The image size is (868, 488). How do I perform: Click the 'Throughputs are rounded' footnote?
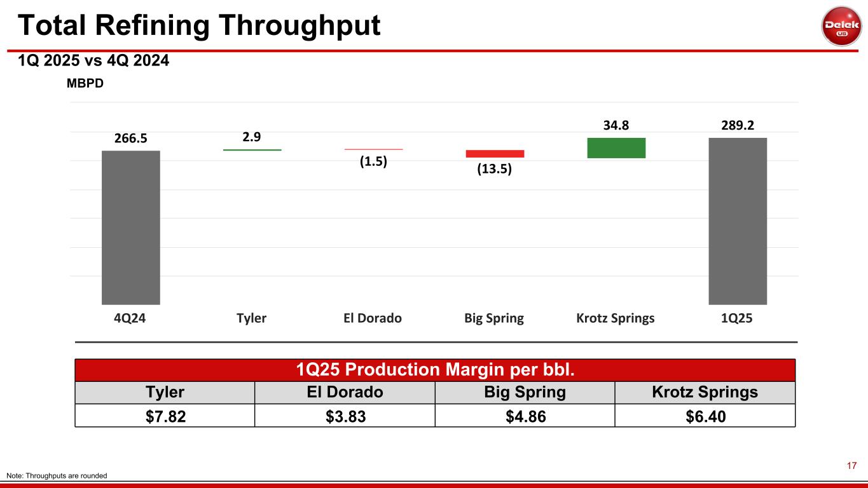coord(57,476)
